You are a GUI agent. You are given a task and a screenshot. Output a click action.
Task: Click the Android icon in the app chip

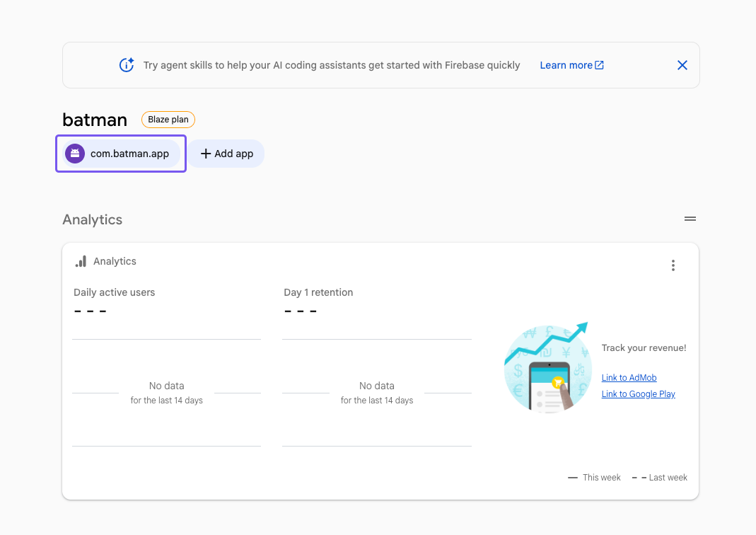pyautogui.click(x=75, y=154)
